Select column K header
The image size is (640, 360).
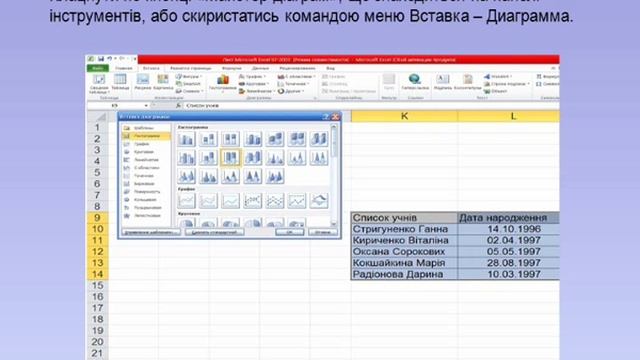pyautogui.click(x=404, y=116)
